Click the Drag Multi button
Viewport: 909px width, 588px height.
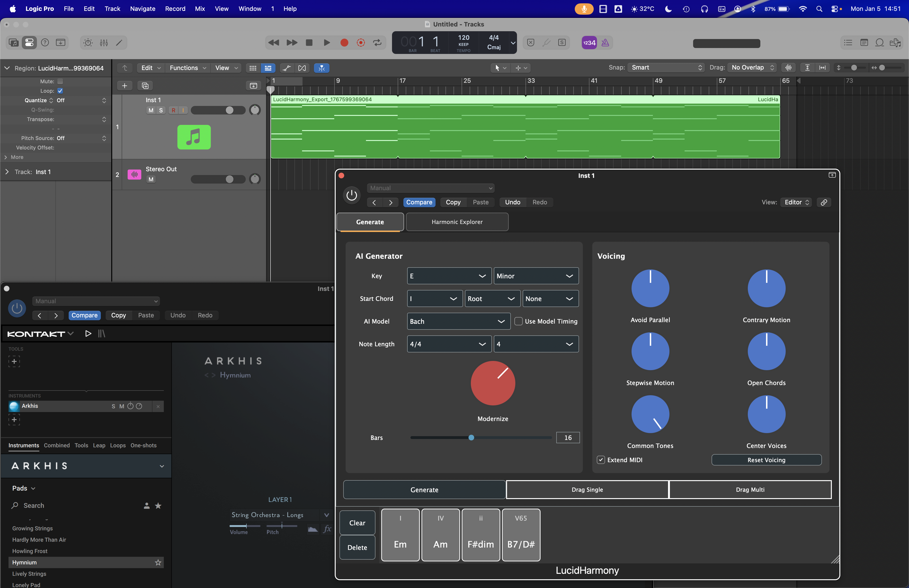[750, 490]
